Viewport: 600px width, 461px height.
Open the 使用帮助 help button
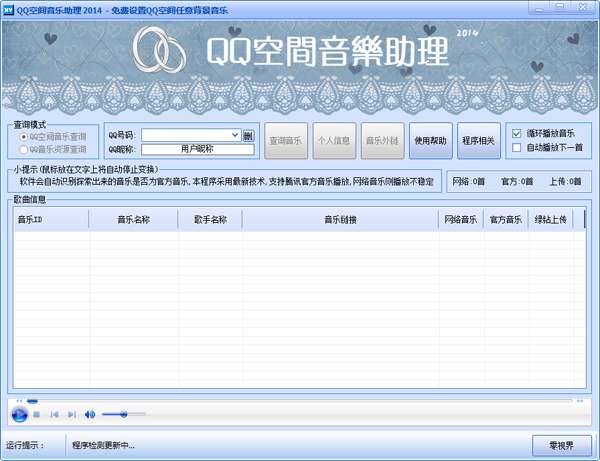[x=431, y=141]
